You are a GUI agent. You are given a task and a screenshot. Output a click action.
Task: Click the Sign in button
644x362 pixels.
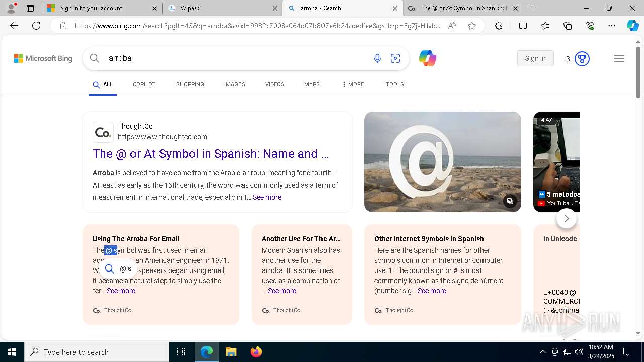[535, 58]
